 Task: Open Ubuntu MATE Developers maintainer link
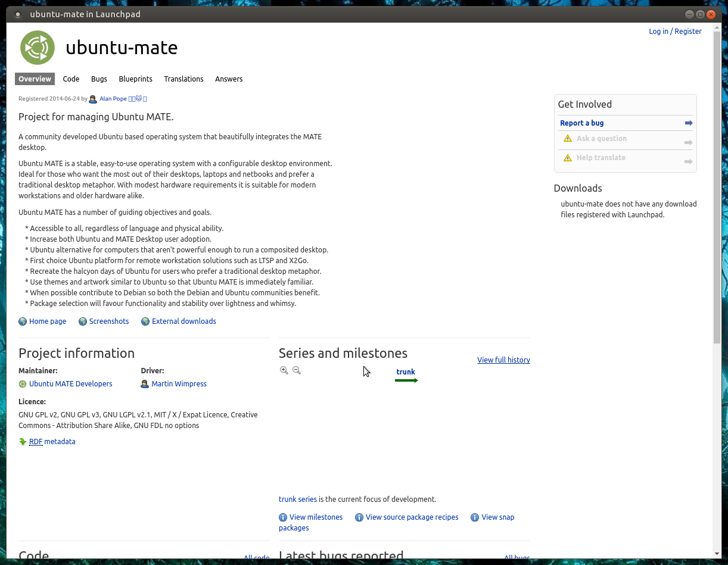(x=71, y=384)
